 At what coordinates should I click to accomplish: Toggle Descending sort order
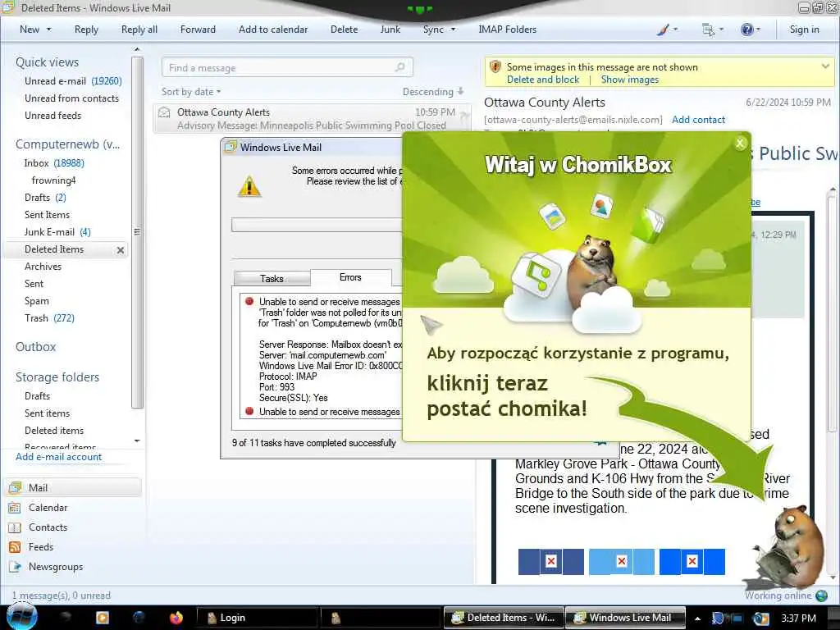click(433, 92)
